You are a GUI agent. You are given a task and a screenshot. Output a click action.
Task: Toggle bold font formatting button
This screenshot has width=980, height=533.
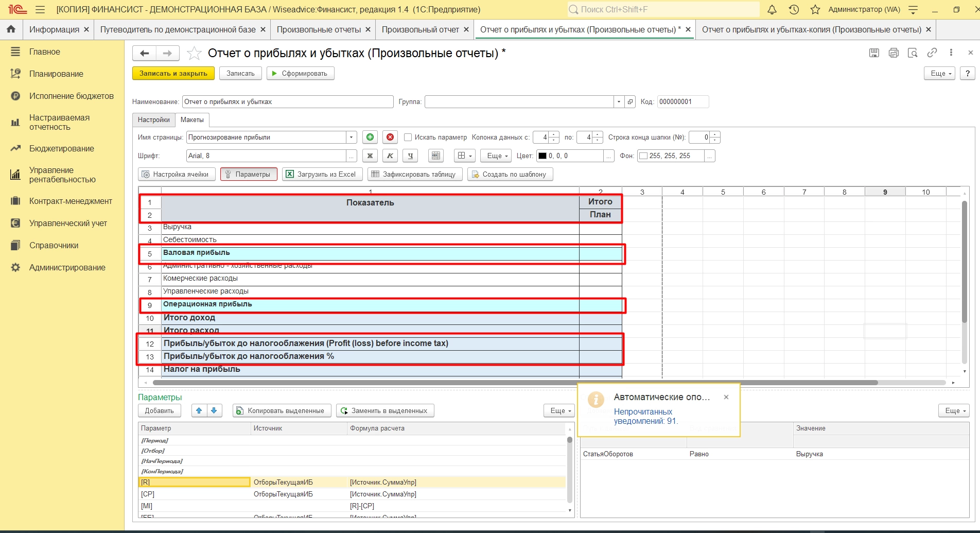370,156
